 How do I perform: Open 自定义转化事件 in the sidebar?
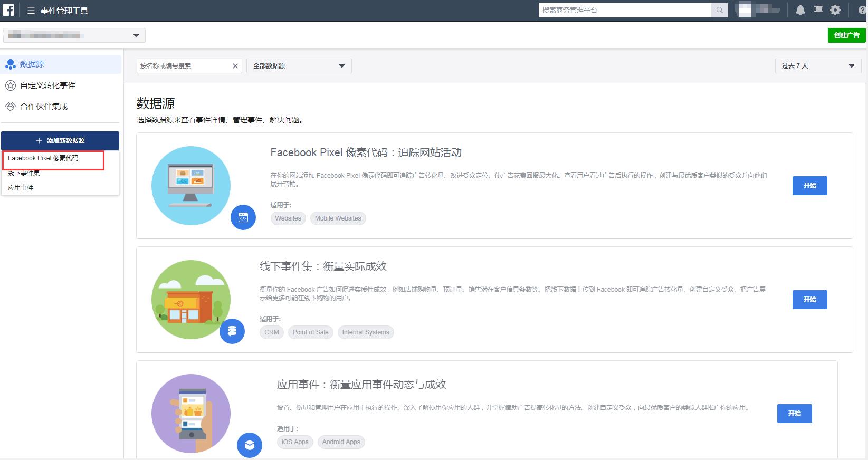tap(61, 85)
